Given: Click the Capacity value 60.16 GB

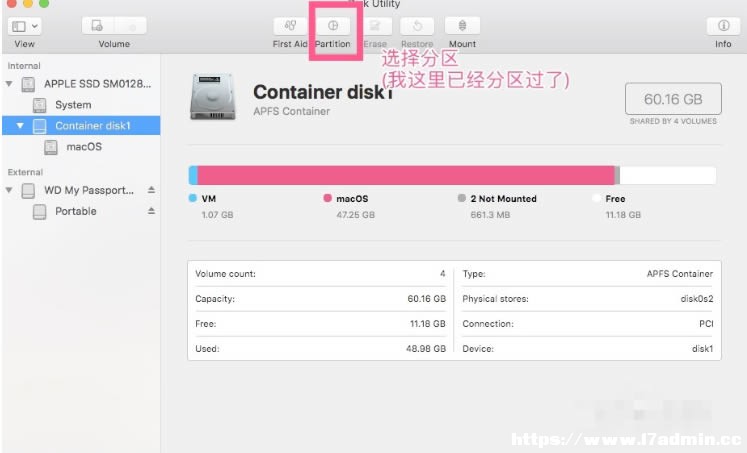Looking at the screenshot, I should tap(426, 299).
